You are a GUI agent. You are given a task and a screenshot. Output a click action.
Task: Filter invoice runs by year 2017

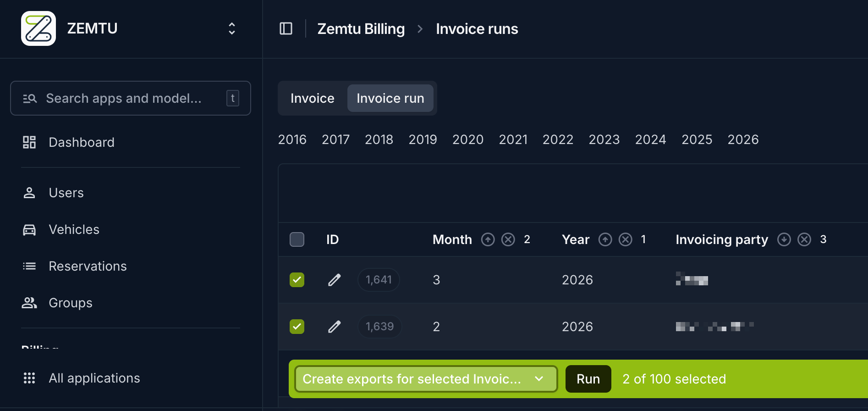[336, 139]
